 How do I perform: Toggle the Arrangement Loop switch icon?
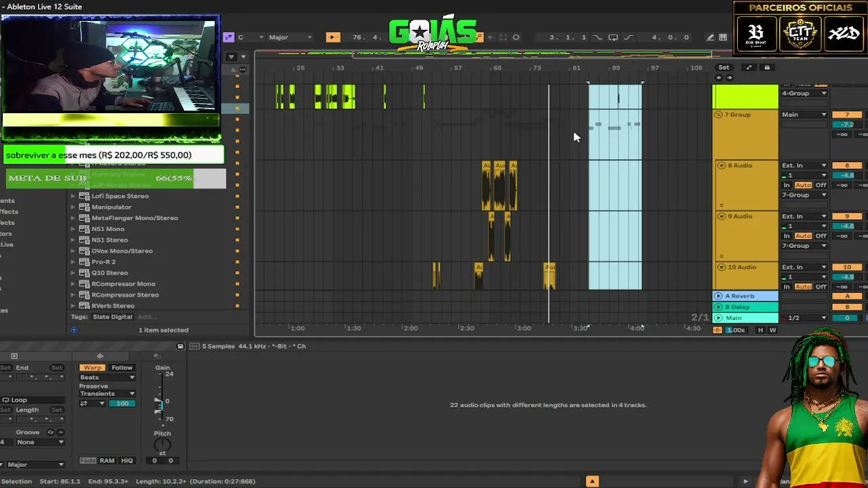pos(613,37)
